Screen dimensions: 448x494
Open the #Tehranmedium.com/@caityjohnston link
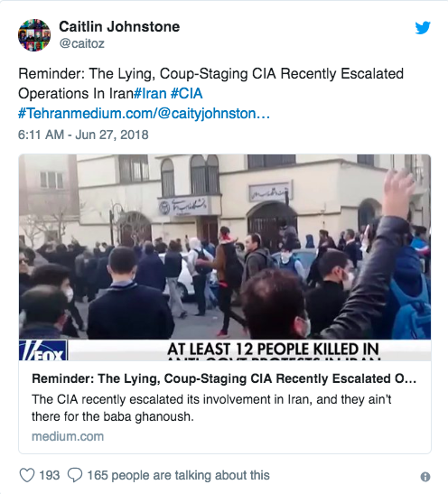144,114
